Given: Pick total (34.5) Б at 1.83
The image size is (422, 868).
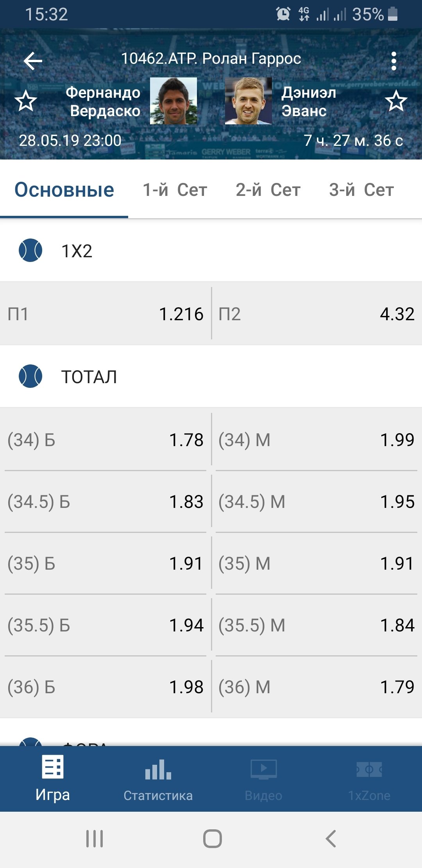Looking at the screenshot, I should point(105,501).
